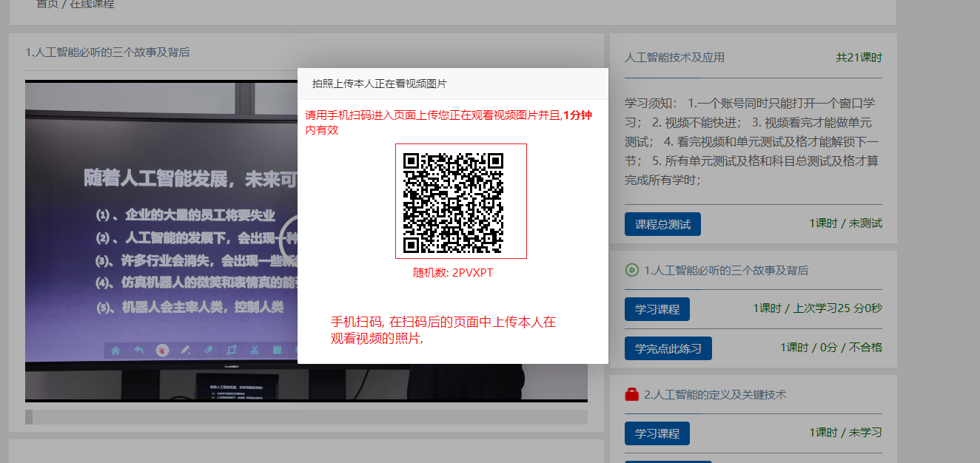Click the 手机扫码 instruction text under the QR code
This screenshot has width=980, height=463.
coord(443,330)
